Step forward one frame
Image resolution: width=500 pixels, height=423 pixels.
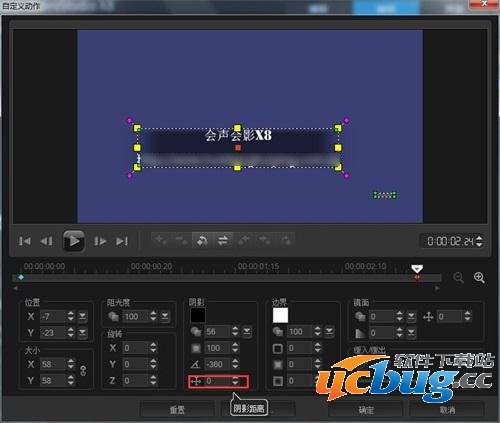[x=100, y=241]
